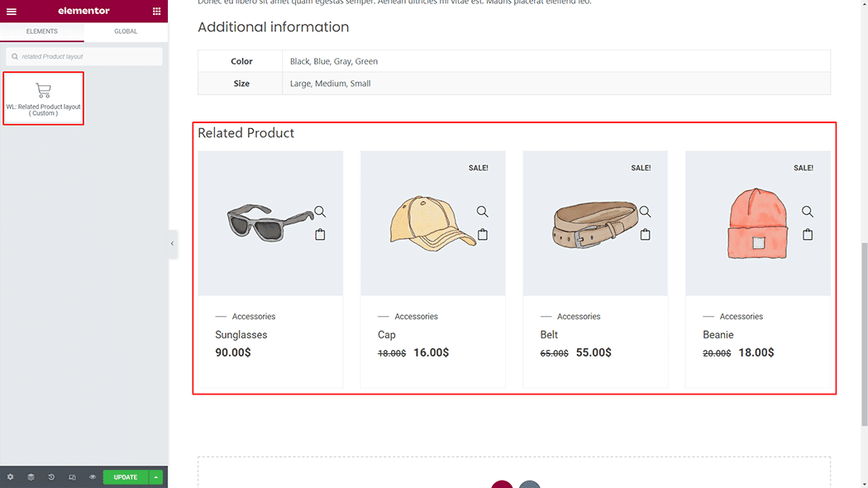Open the revision history icon
Screen dimensions: 868x488
pyautogui.click(x=51, y=477)
